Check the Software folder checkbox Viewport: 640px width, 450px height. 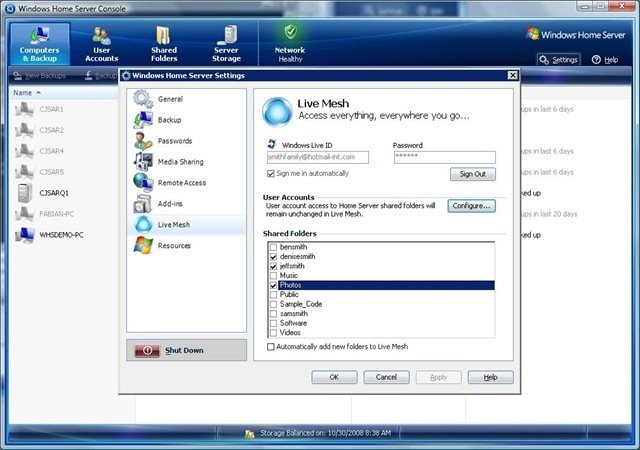click(x=273, y=323)
